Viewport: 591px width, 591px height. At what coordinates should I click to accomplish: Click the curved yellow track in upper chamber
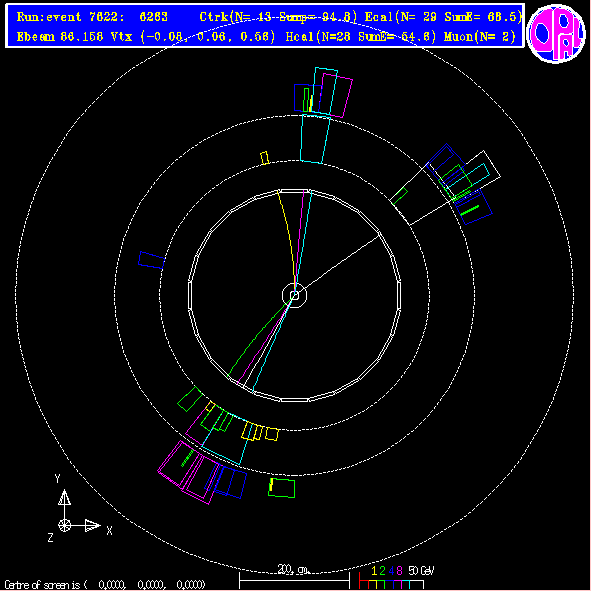pos(288,233)
